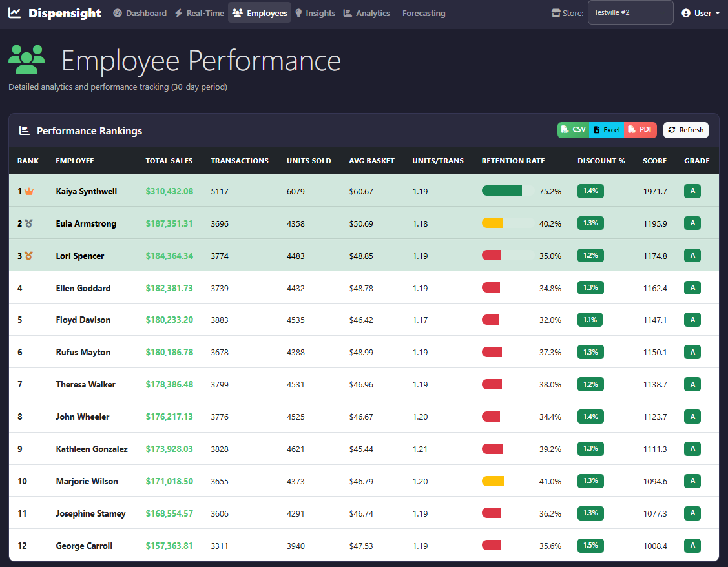Viewport: 728px width, 567px height.
Task: Select employee Ellen Goddard
Action: pos(83,288)
